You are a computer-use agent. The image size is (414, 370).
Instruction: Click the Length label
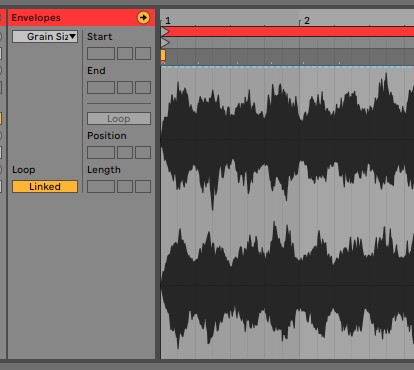click(104, 170)
